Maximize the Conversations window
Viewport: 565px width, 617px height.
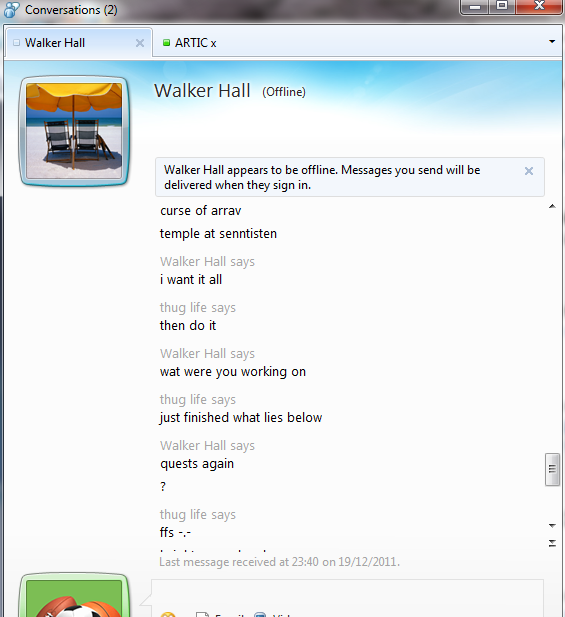coord(502,6)
